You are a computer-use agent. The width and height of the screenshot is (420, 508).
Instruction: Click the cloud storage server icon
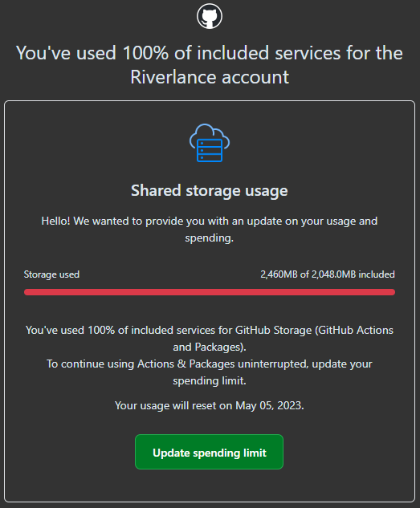point(210,143)
